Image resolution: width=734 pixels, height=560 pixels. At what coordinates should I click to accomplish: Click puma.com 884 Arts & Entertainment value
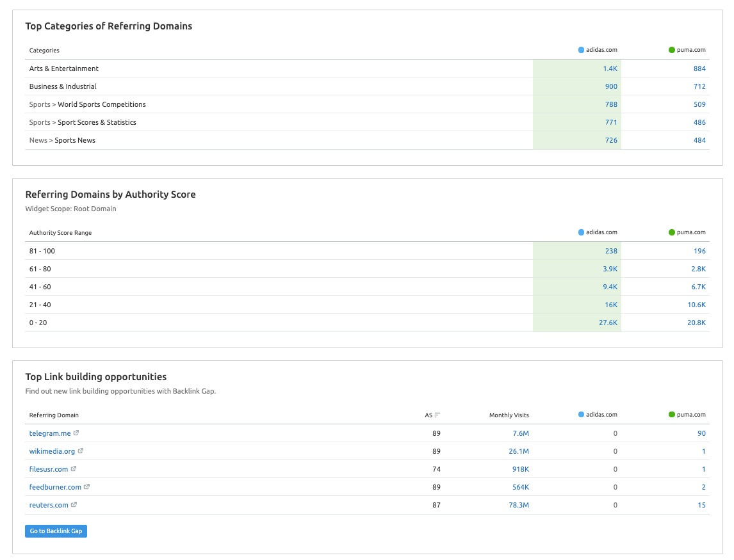pos(699,68)
